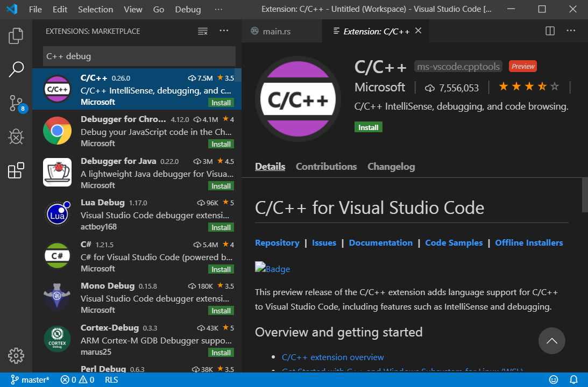Click the Badge image link

[x=272, y=268]
